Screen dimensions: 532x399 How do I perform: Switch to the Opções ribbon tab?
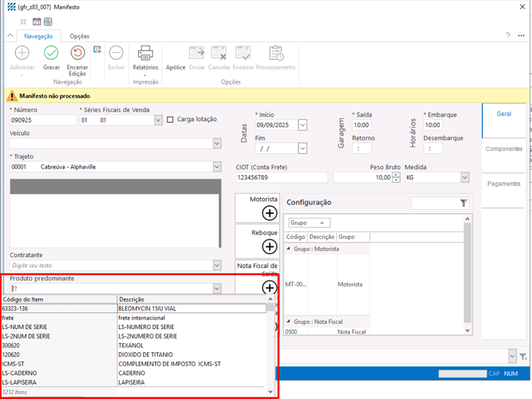[80, 36]
